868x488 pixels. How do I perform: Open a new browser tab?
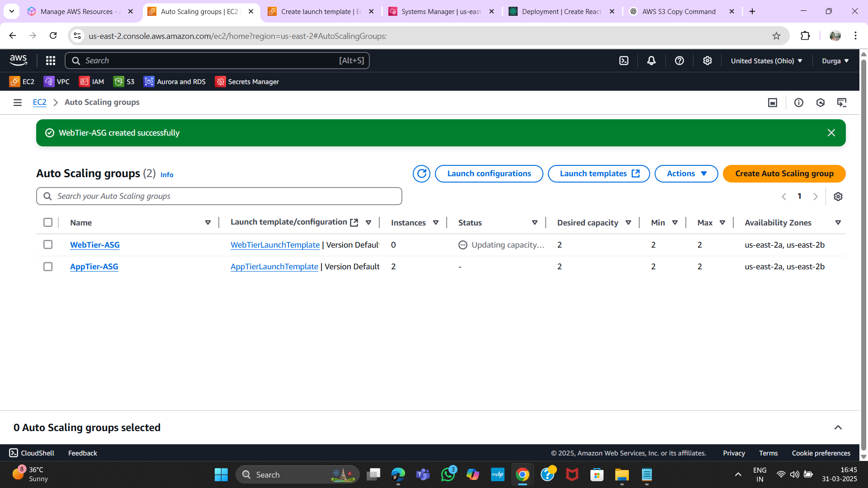click(752, 12)
